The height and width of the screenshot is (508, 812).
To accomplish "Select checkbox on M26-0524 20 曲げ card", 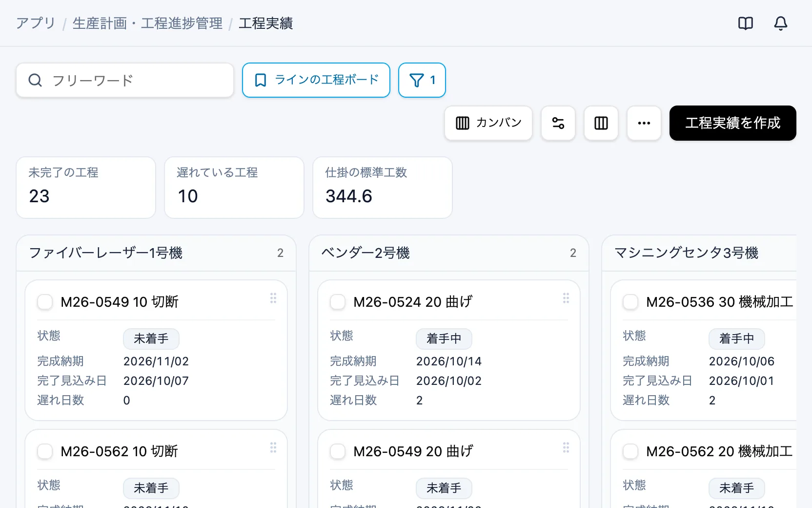I will (x=338, y=302).
